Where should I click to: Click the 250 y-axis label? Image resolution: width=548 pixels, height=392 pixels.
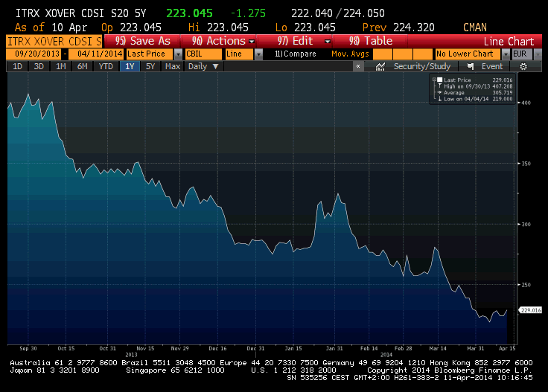click(x=526, y=285)
